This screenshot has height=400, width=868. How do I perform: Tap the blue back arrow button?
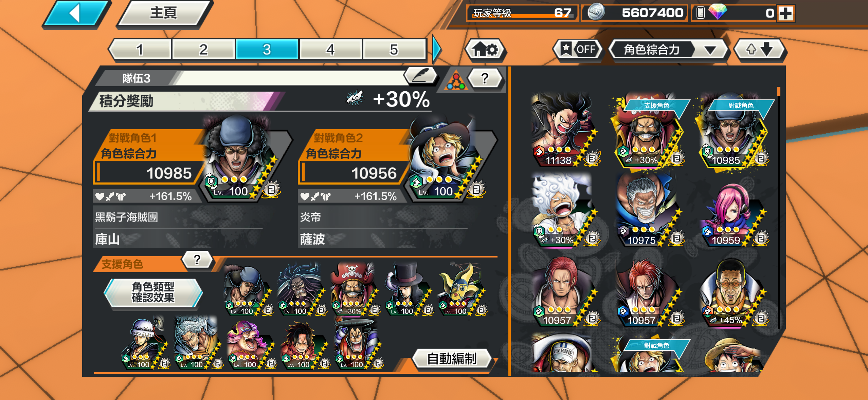point(76,14)
